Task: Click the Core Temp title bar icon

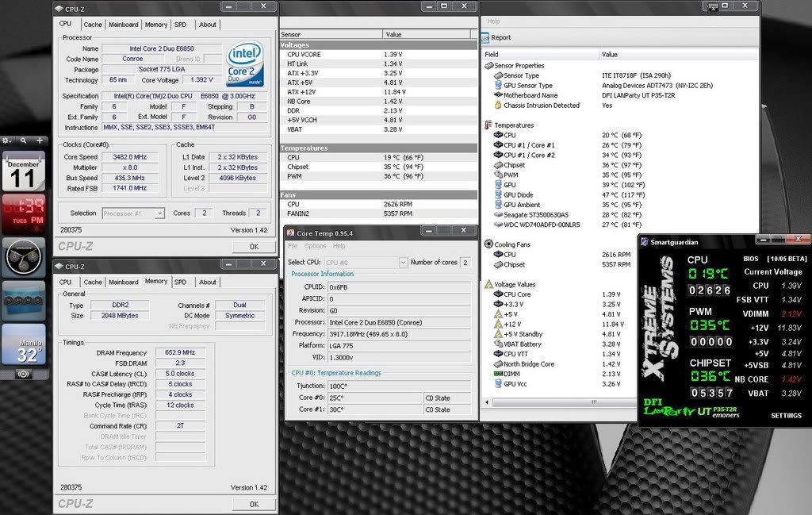Action: click(290, 233)
